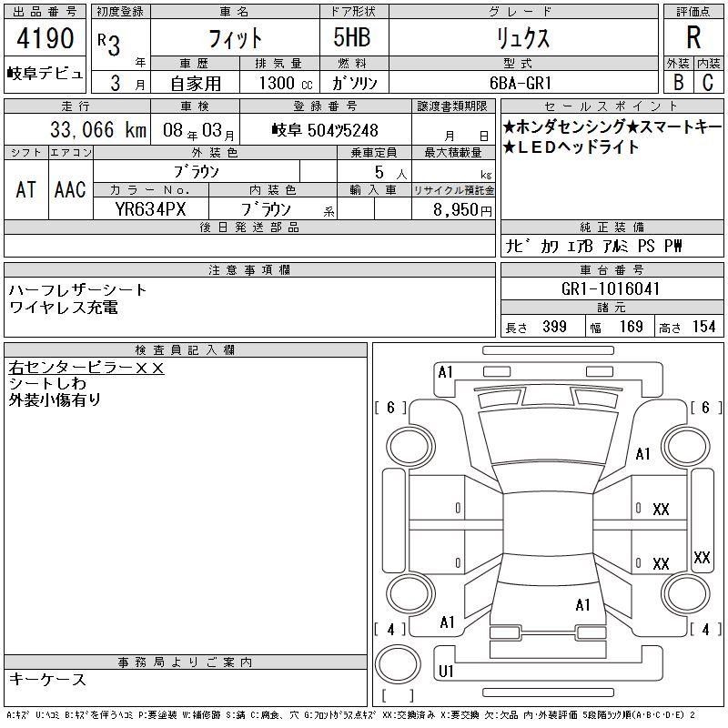
Task: Select the lot number 4190
Action: pos(45,41)
